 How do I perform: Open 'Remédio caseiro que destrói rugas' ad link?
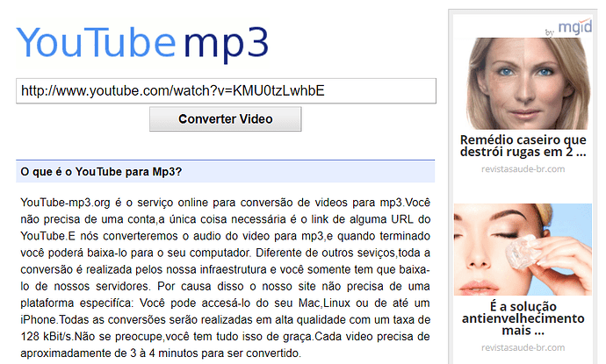coord(523,146)
